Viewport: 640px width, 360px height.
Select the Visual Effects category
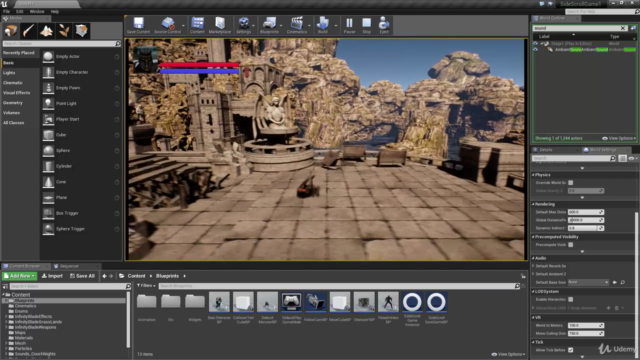[x=16, y=93]
